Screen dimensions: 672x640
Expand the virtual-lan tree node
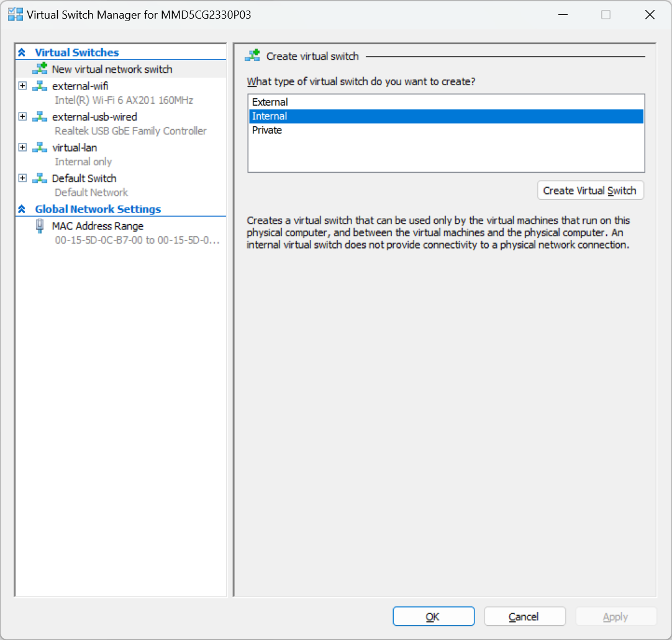[x=23, y=147]
